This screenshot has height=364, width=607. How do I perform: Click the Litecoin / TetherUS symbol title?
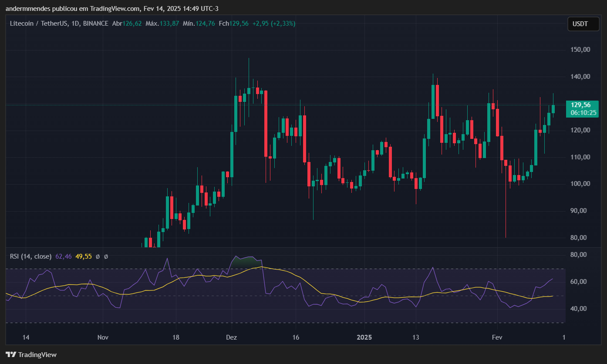click(39, 24)
